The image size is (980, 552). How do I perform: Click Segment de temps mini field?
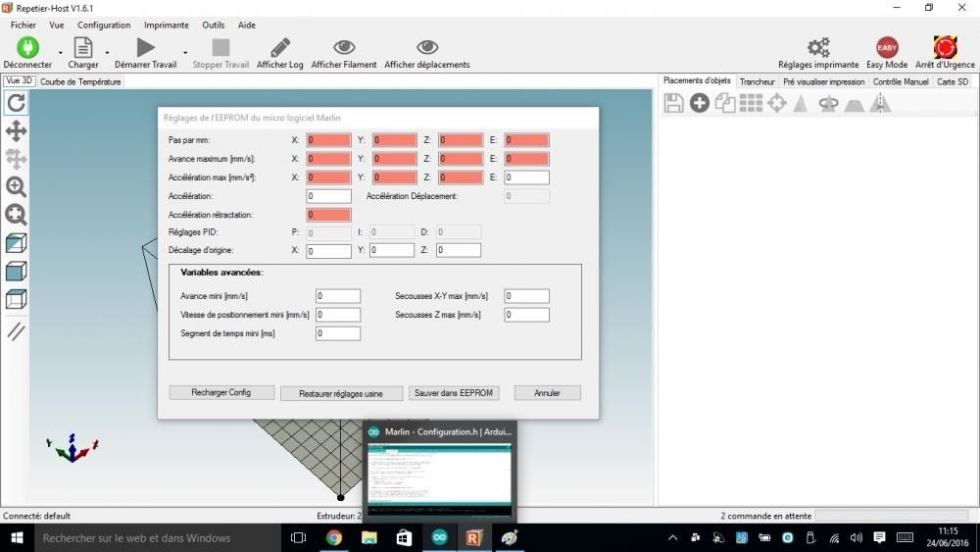(x=338, y=333)
